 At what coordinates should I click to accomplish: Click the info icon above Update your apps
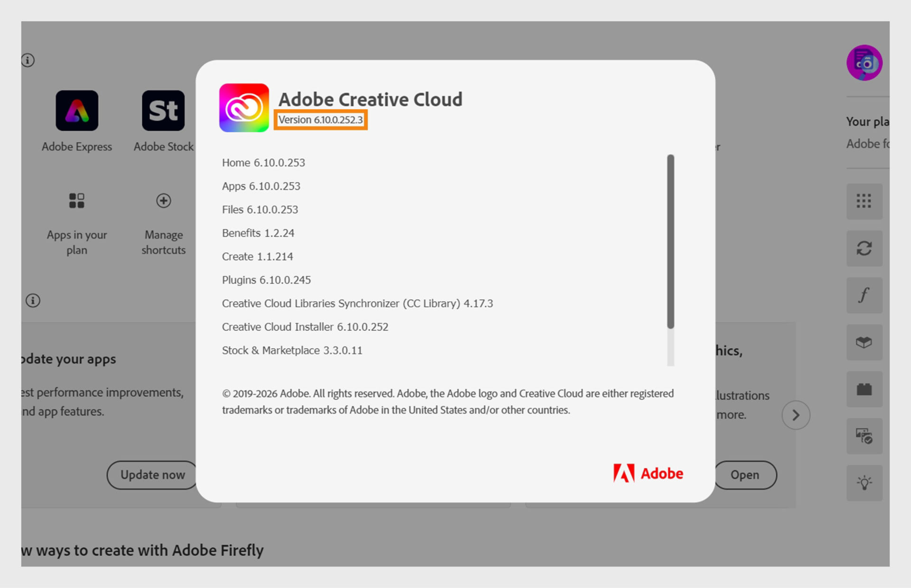33,300
